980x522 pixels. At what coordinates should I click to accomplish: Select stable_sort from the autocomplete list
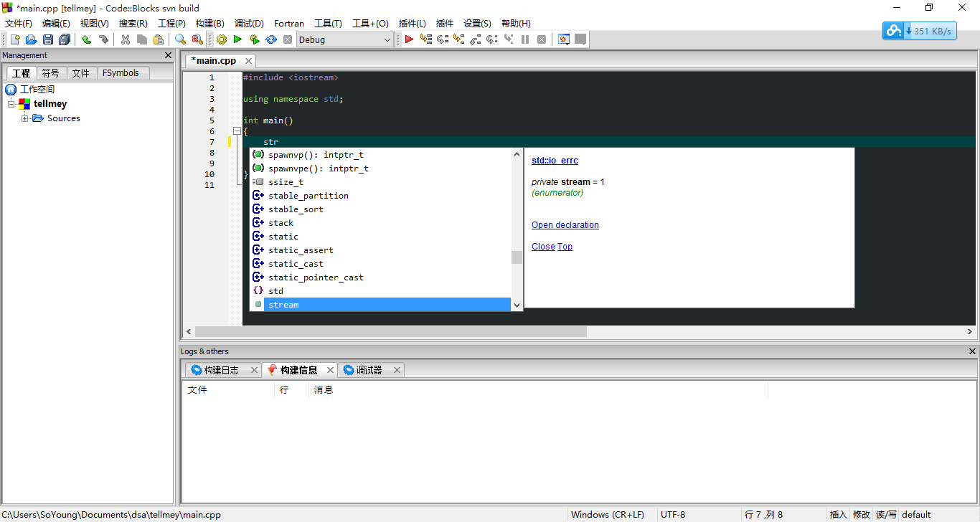click(296, 209)
